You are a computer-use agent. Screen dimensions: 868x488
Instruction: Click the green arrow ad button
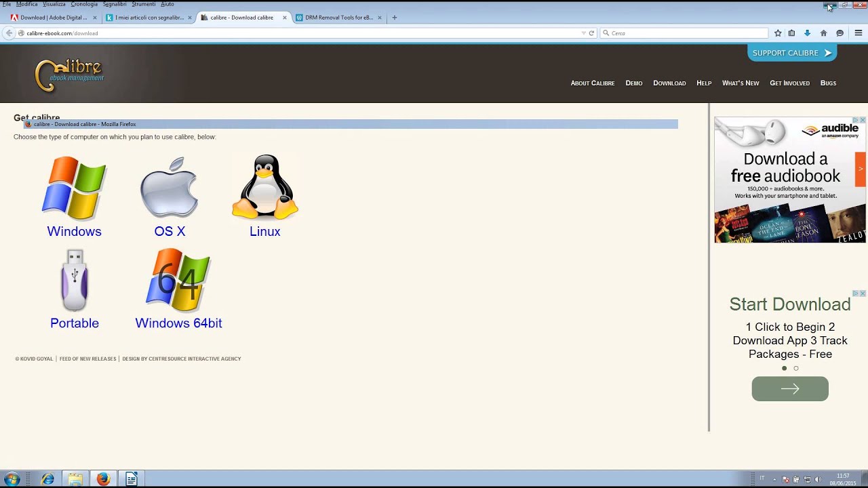coord(790,389)
